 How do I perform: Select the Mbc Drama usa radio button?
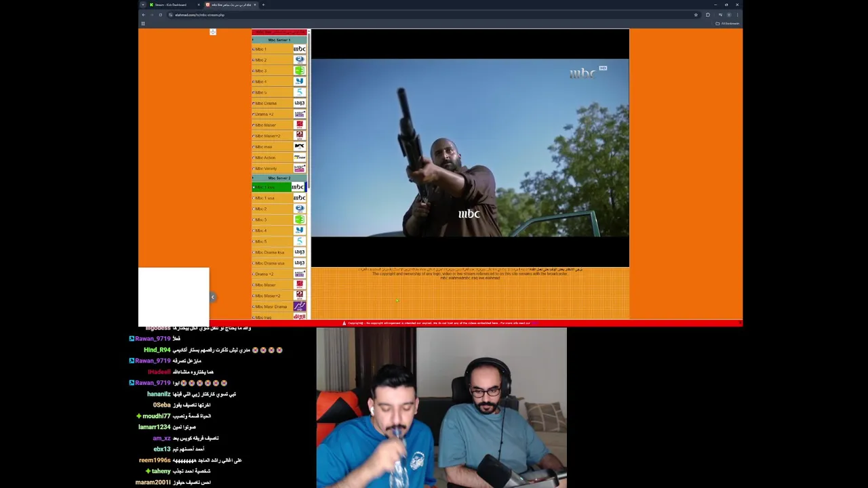click(x=254, y=264)
